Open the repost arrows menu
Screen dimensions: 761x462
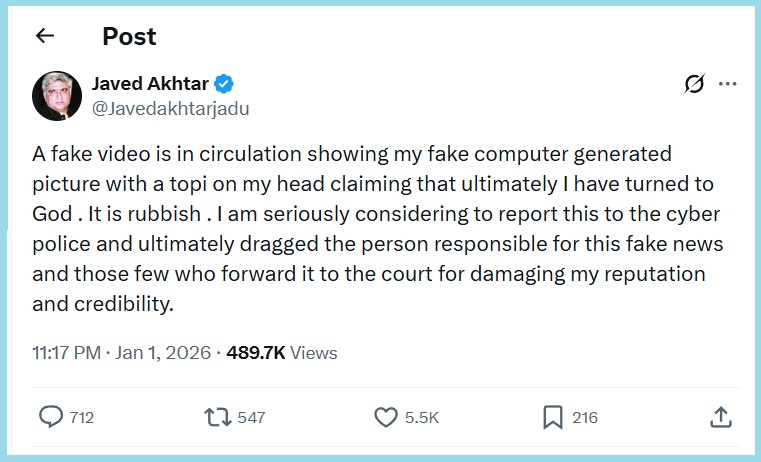tap(216, 417)
